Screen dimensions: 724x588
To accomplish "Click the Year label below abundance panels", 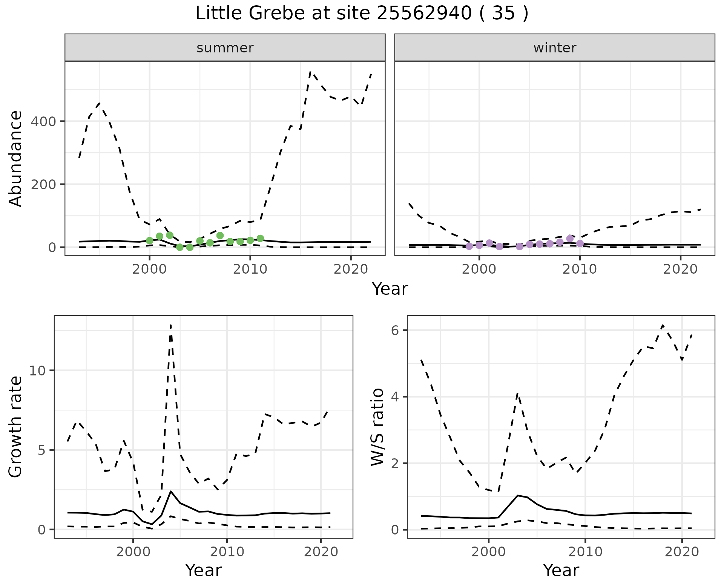I will (x=390, y=289).
